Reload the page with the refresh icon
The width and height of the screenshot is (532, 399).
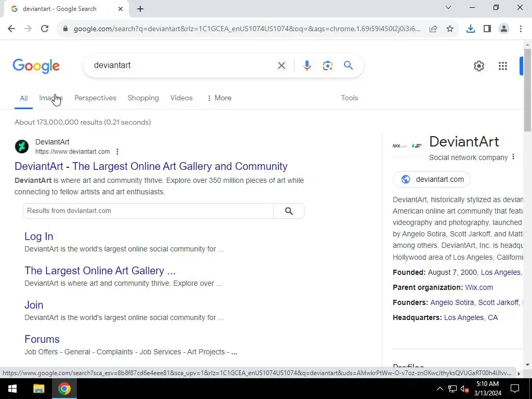(45, 29)
